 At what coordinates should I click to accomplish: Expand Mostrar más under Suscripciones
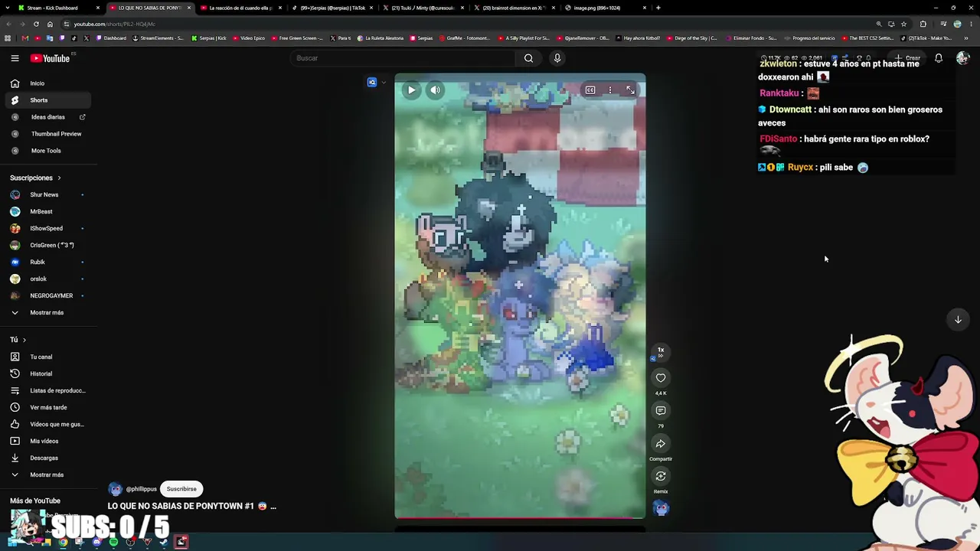pos(46,313)
